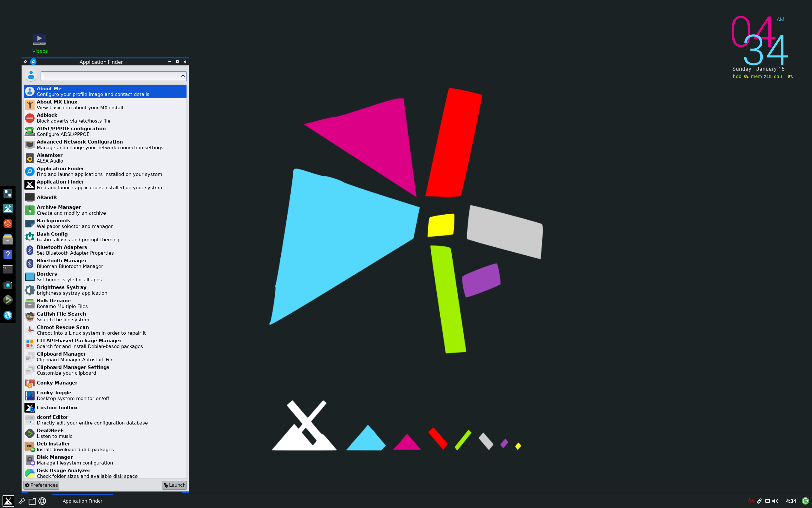
Task: Select Chroot Rescue Scan entry
Action: 105,330
